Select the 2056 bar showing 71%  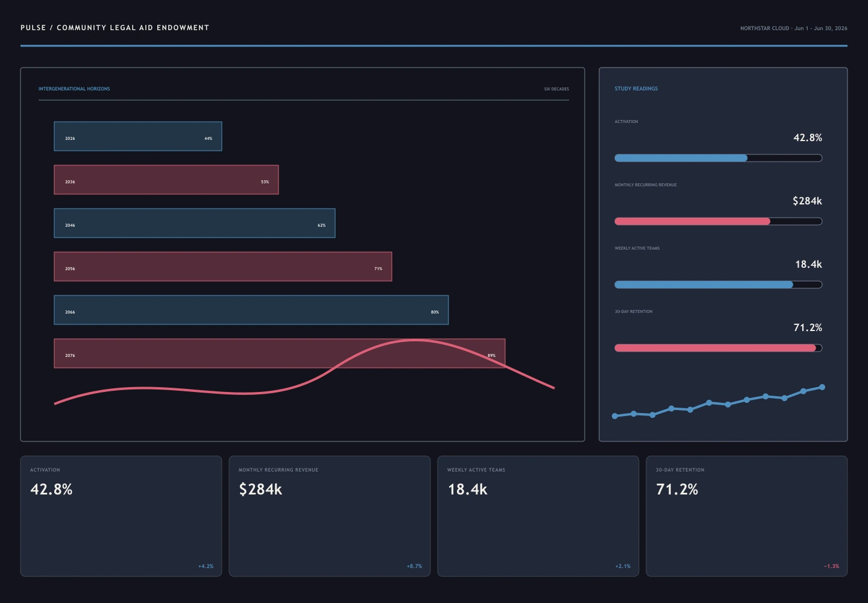pyautogui.click(x=223, y=267)
